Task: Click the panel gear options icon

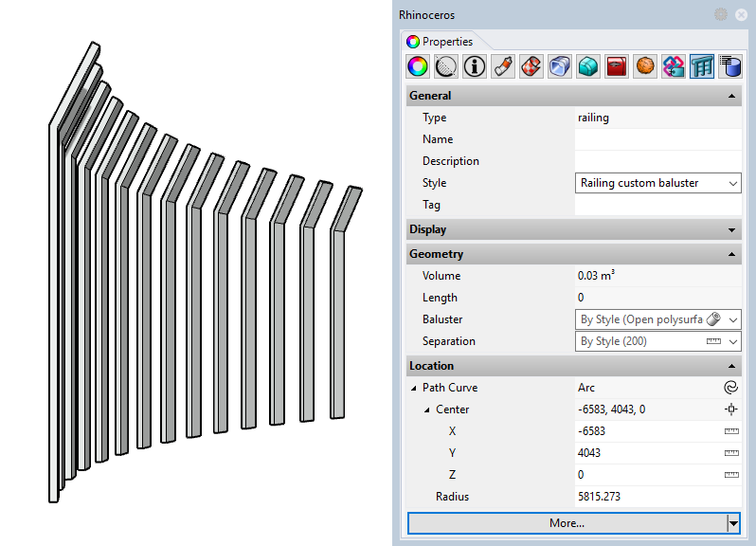Action: [721, 14]
